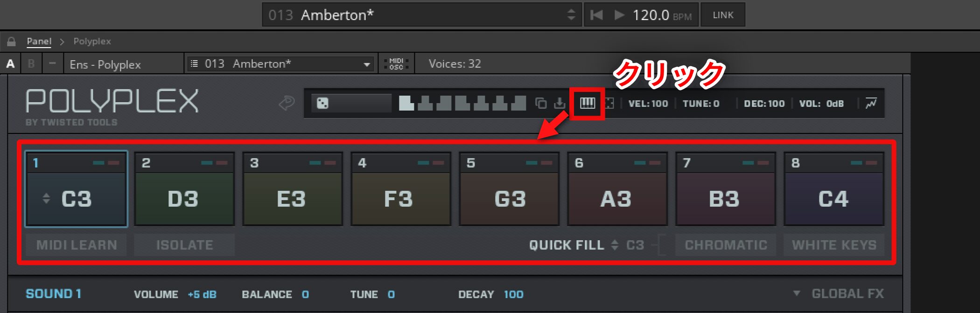
Task: Click the Polyplex link loop icon
Action: tap(287, 103)
